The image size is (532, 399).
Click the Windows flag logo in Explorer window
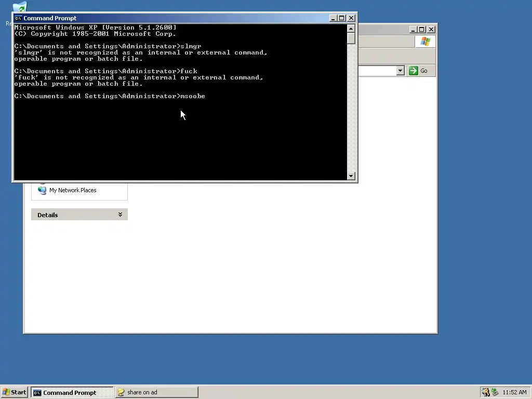pos(425,42)
